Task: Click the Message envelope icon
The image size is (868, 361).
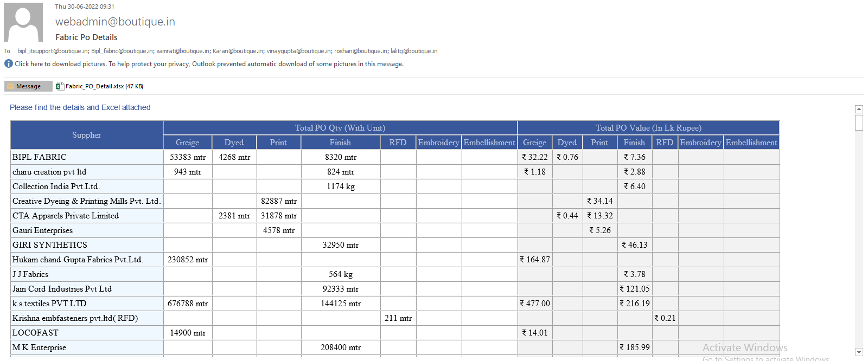Action: pos(11,86)
